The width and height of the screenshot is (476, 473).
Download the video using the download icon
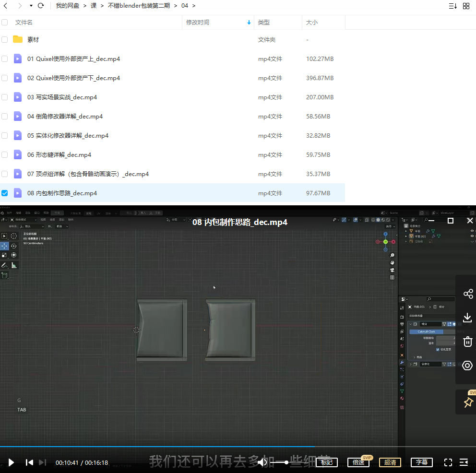coord(468,318)
